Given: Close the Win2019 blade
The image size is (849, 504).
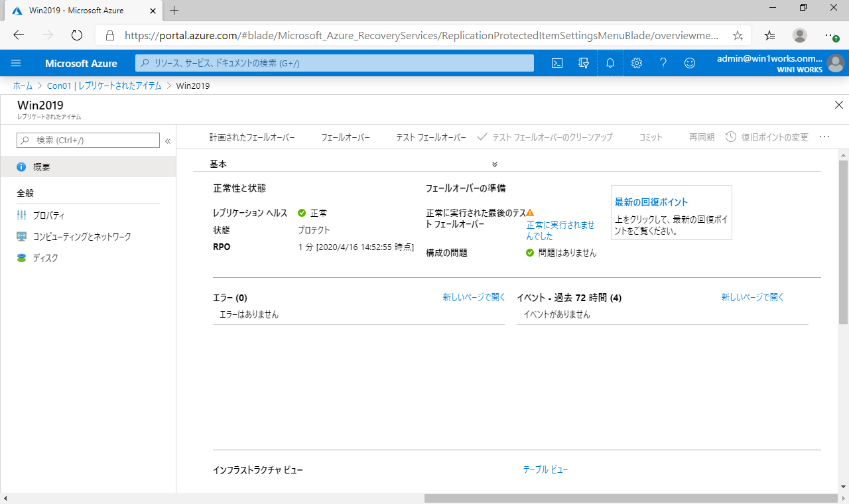Looking at the screenshot, I should pyautogui.click(x=838, y=105).
